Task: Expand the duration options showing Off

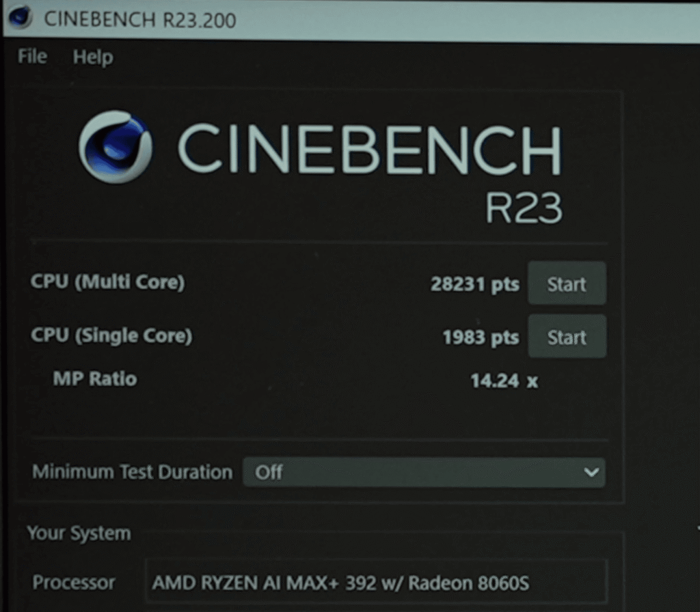Action: (424, 472)
